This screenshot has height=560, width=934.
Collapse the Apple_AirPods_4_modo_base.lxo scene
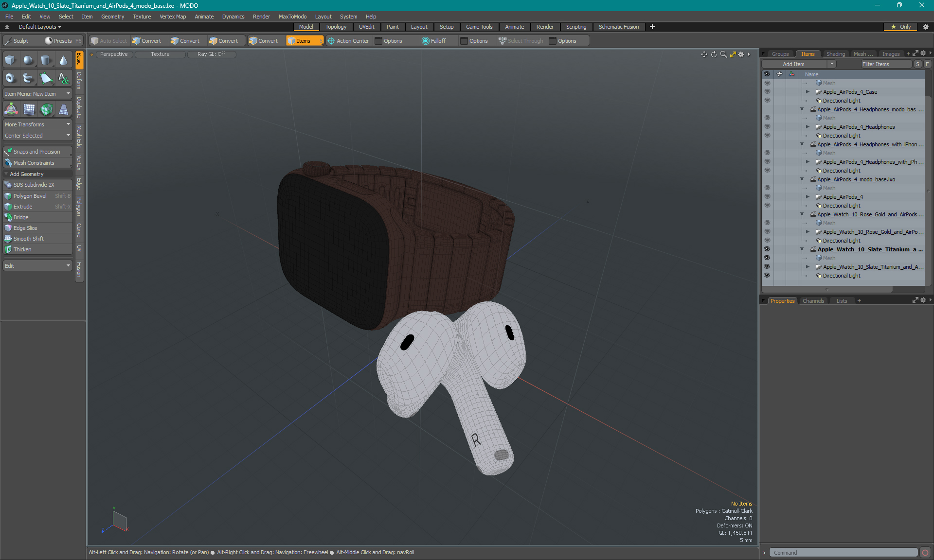(802, 179)
